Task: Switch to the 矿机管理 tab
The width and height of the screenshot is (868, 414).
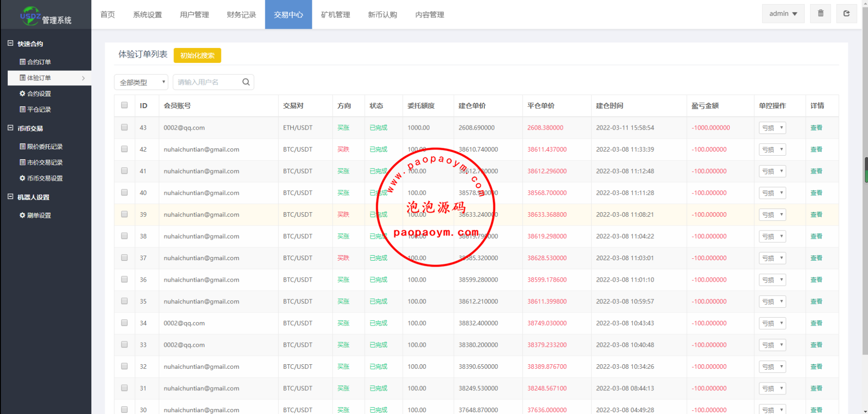Action: [x=335, y=15]
